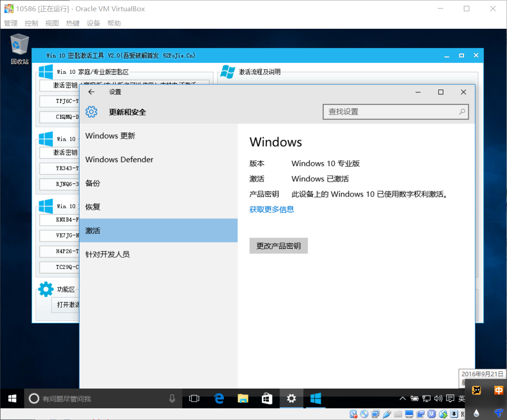The image size is (507, 420).
Task: Click the KNXB4 key field in activation tool
Action: (x=59, y=220)
